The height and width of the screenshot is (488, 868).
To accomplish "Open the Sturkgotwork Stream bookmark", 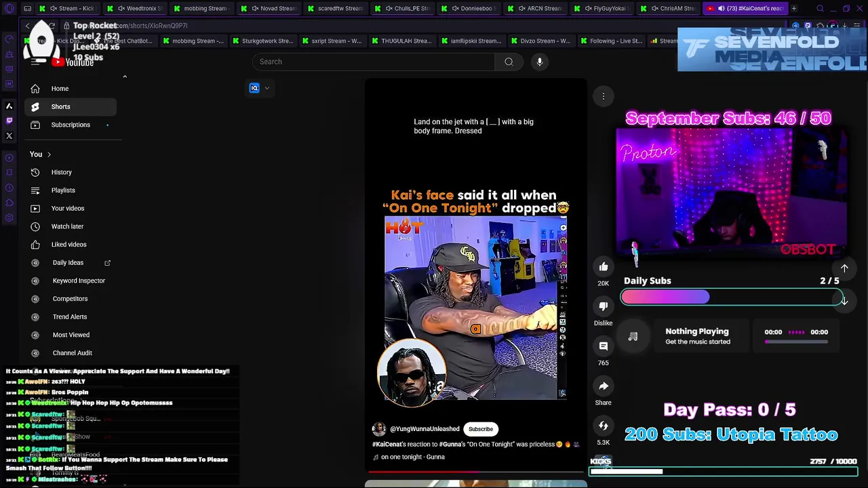I will [x=263, y=41].
